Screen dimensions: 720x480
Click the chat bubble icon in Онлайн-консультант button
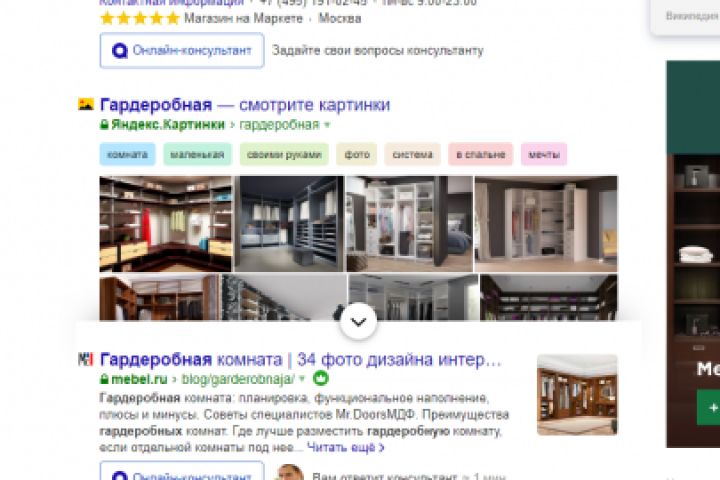click(x=120, y=51)
